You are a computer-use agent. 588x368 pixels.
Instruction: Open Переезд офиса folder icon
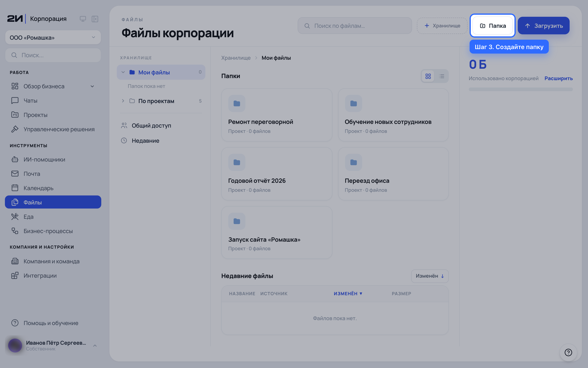[353, 162]
